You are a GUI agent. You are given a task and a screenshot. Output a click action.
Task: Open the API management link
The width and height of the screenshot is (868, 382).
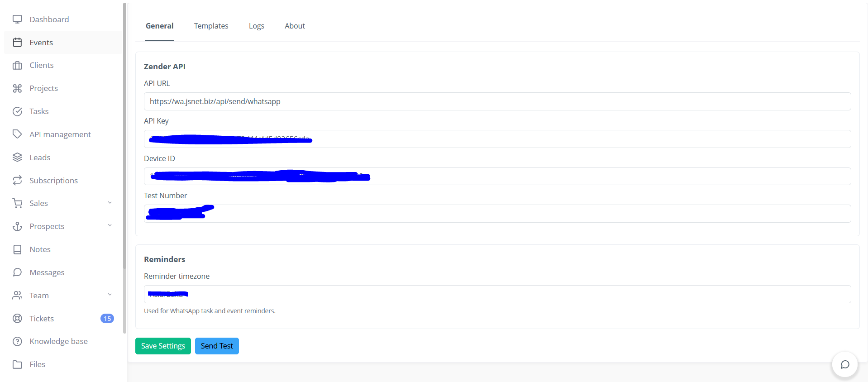[60, 134]
